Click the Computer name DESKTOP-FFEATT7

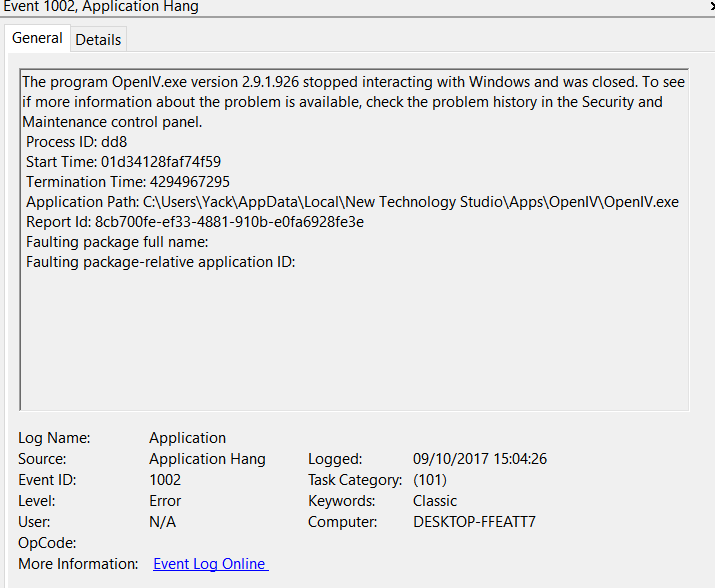[474, 522]
